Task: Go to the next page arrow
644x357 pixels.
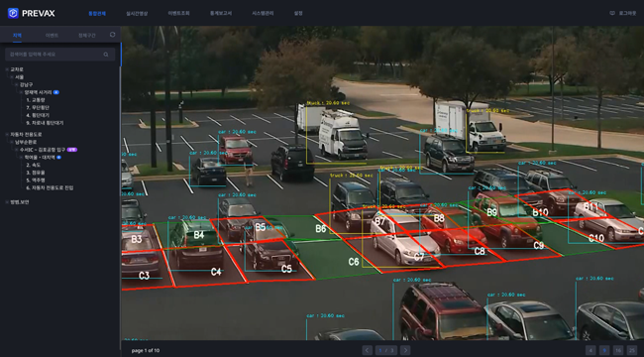Action: [405, 350]
